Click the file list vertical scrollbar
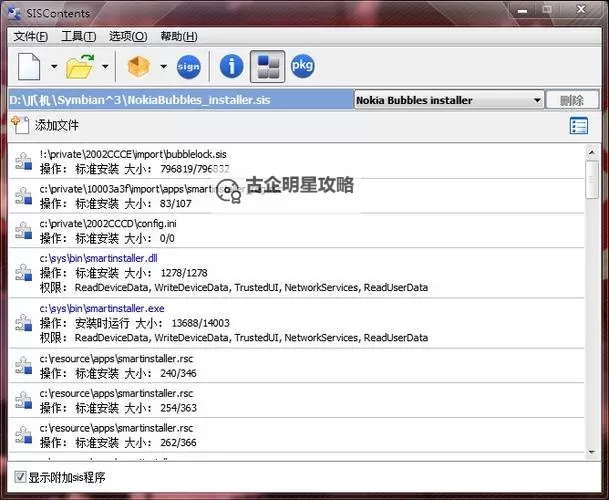The width and height of the screenshot is (609, 500). [592, 300]
